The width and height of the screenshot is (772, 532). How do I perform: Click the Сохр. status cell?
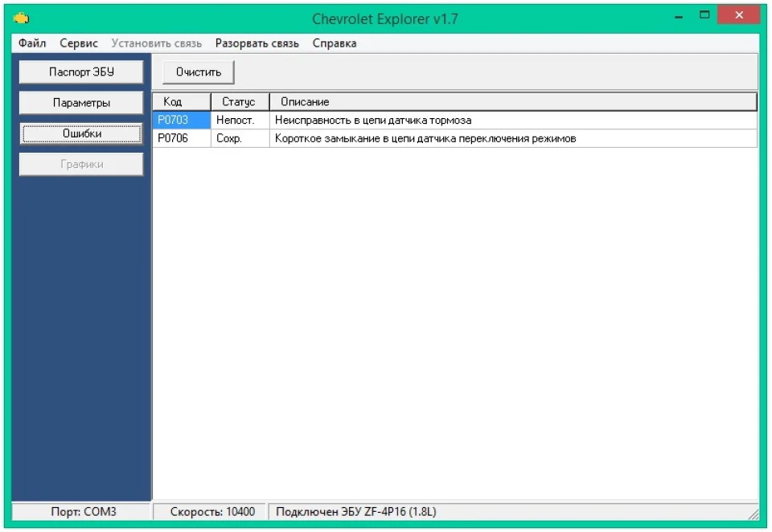(x=240, y=138)
